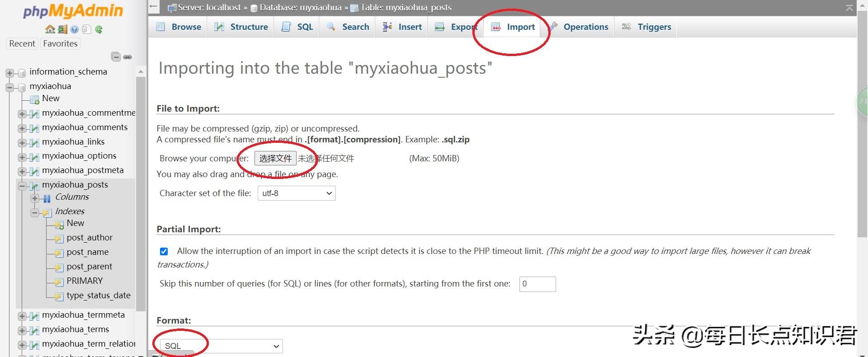Open the Operations tab
The width and height of the screenshot is (868, 357).
coord(579,27)
